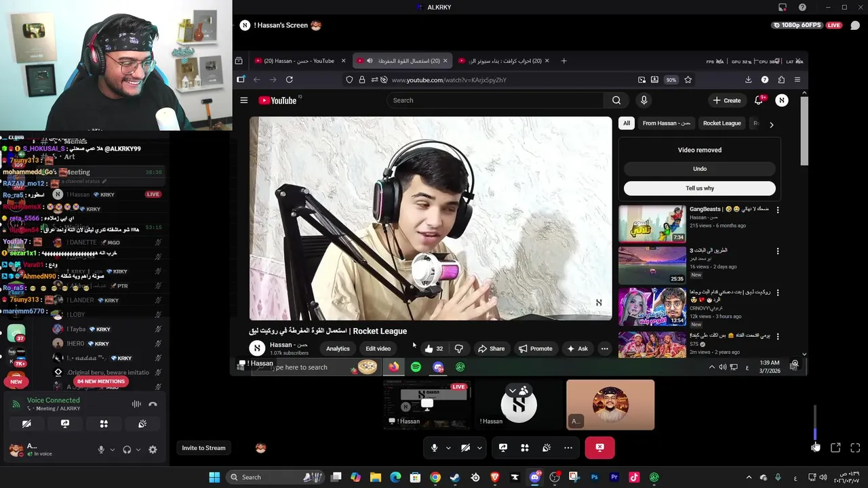Expand camera options arrow in the call controls
This screenshot has width=868, height=488.
click(x=479, y=447)
